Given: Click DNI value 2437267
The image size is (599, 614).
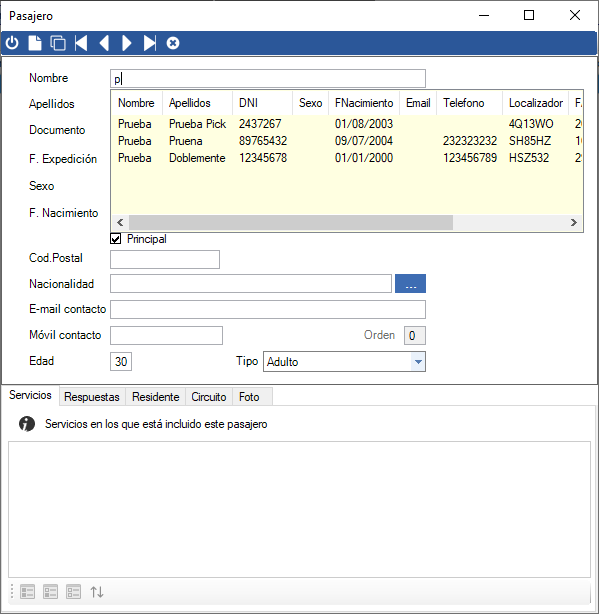Looking at the screenshot, I should point(260,124).
